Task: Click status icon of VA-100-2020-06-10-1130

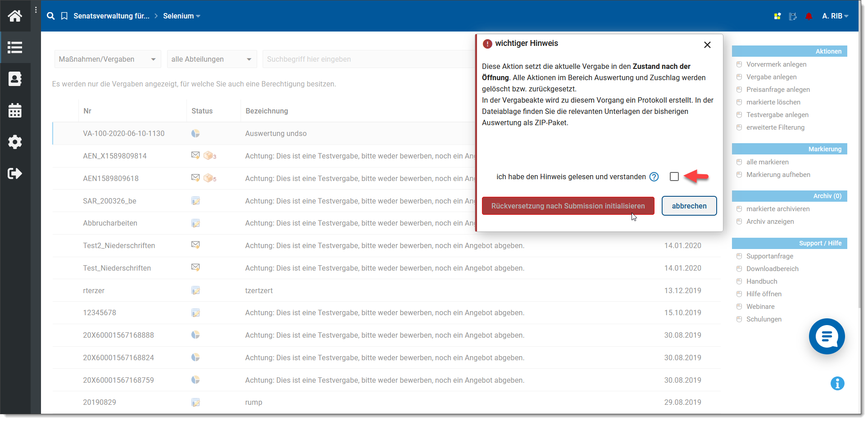Action: click(195, 133)
